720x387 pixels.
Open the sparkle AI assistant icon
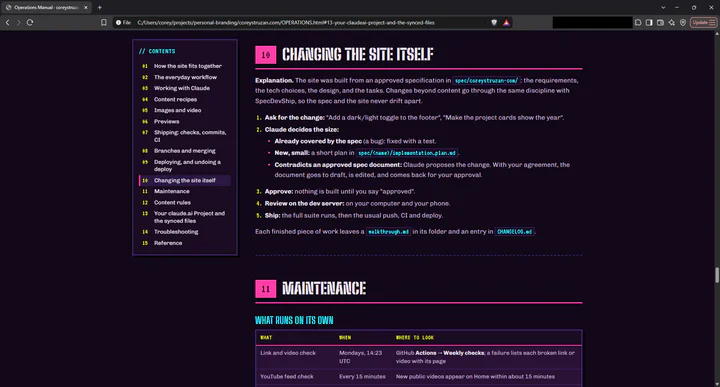671,22
